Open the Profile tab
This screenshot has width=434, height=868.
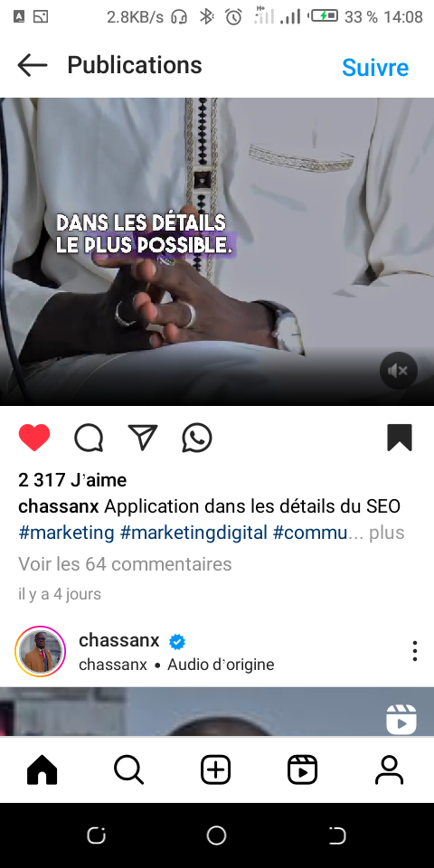(389, 769)
